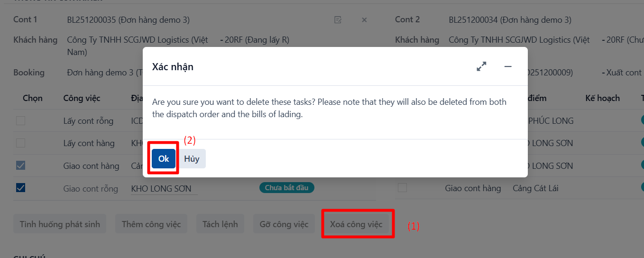Delete task via Xoá công việc
Viewport: 644px width, 258px height.
[357, 224]
